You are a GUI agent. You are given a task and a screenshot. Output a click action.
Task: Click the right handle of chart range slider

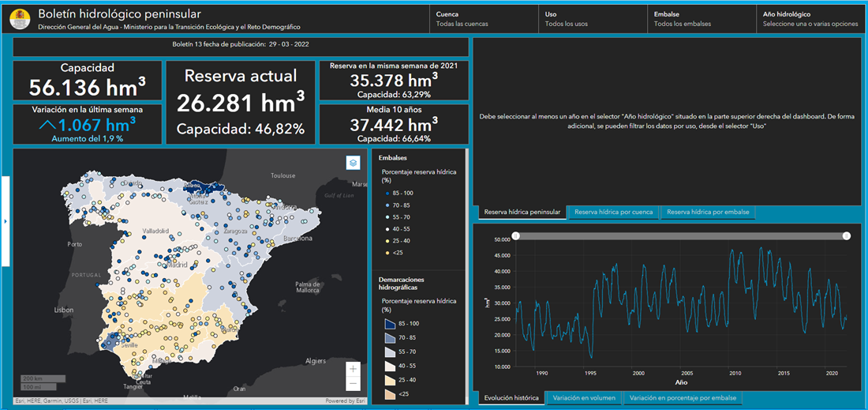[847, 235]
